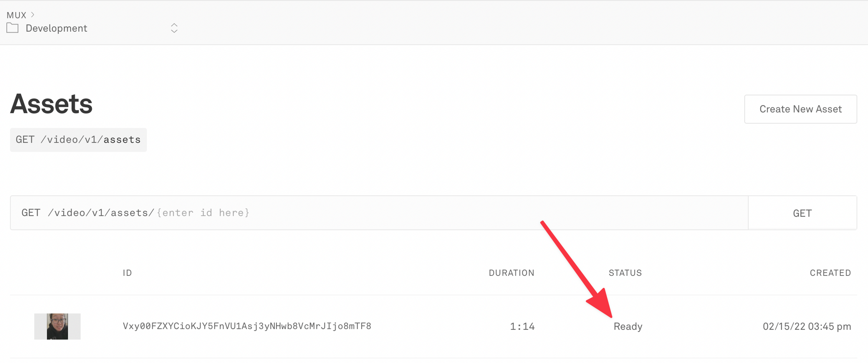Click the 1:14 duration value

pos(522,326)
